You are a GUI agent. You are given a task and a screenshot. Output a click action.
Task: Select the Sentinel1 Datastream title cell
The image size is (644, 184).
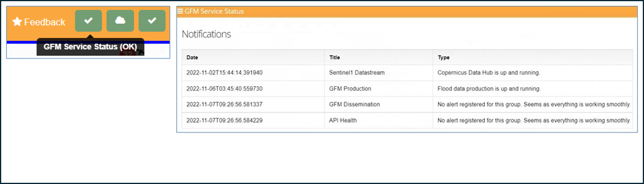pos(357,73)
